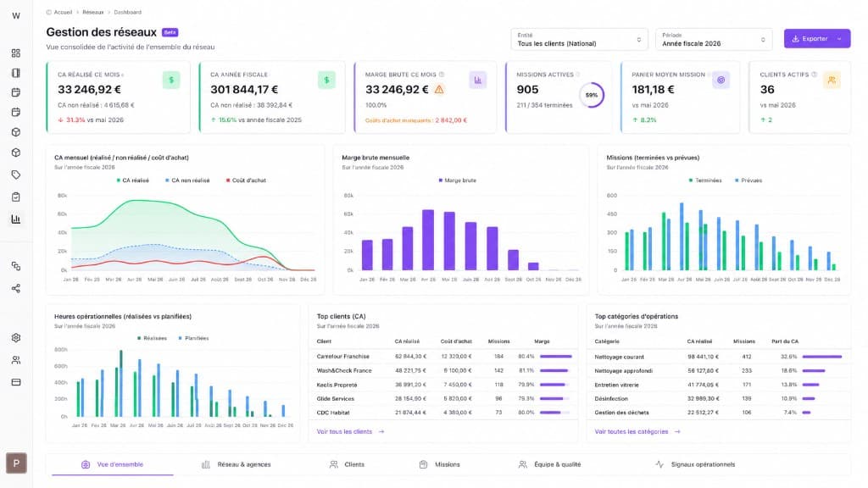Switch to Vue d'ensemble tab

click(x=113, y=465)
